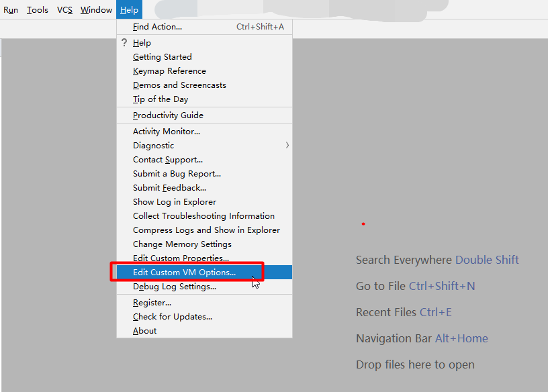
Task: Launch Activity Monitor...
Action: [204, 132]
